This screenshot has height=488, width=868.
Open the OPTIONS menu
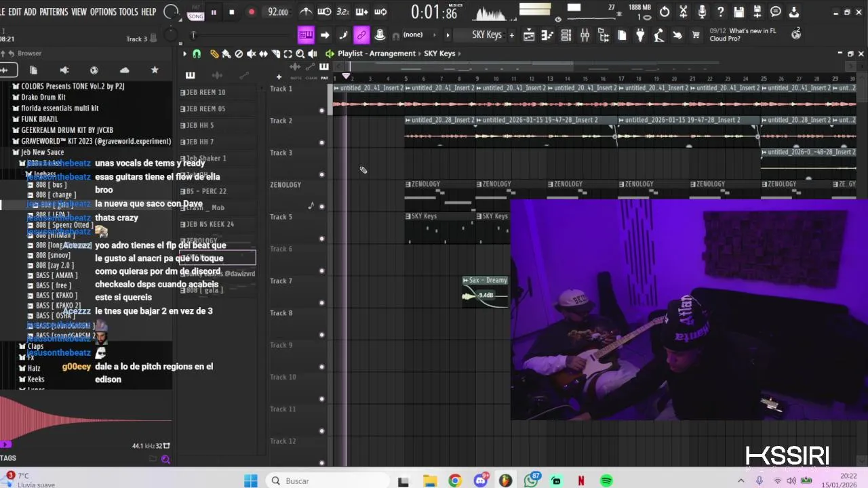103,12
